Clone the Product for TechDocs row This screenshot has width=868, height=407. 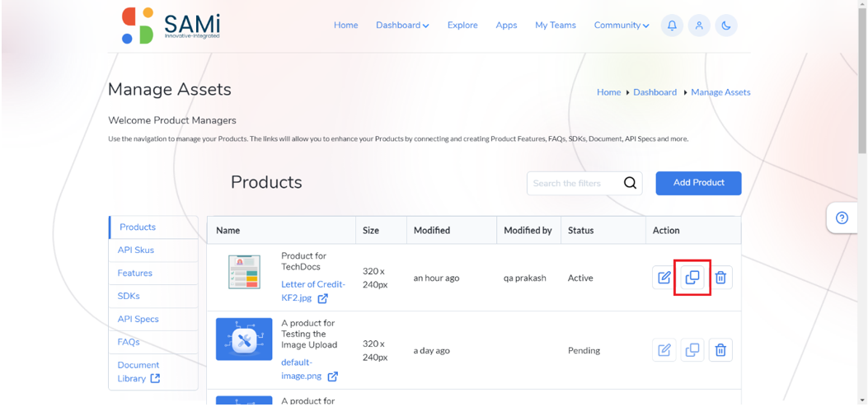692,278
